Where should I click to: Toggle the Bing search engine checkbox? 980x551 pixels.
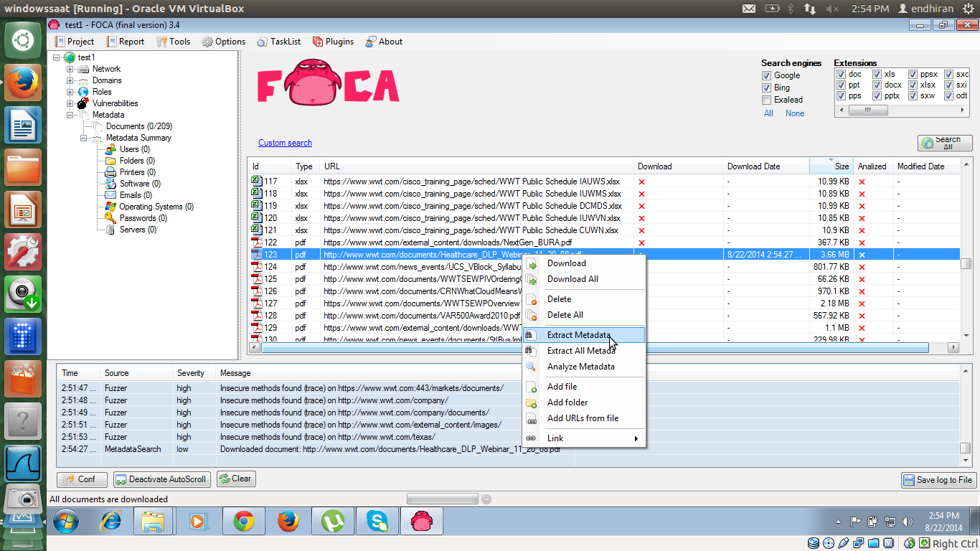point(766,88)
